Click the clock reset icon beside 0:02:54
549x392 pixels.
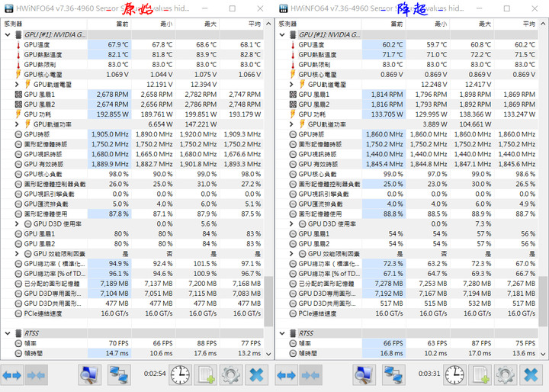180,375
